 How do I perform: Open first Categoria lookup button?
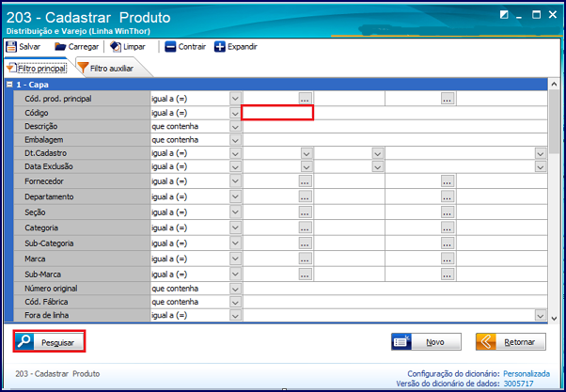point(305,227)
